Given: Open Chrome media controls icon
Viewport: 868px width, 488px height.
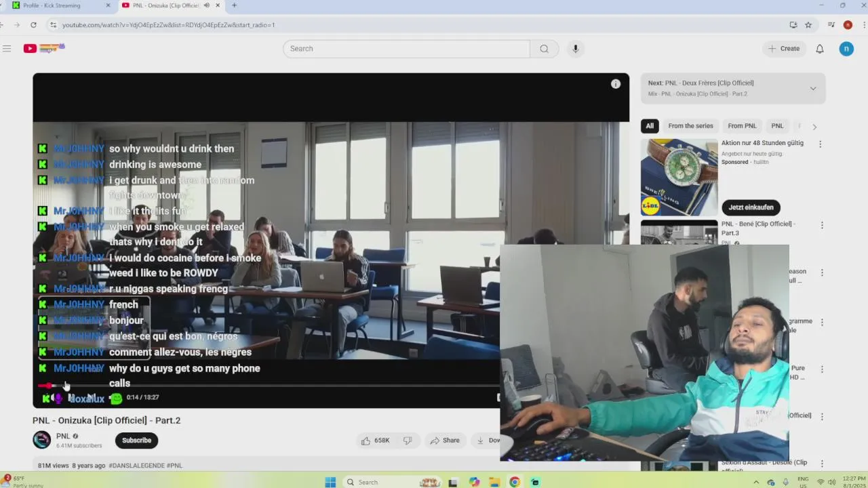Looking at the screenshot, I should point(831,25).
